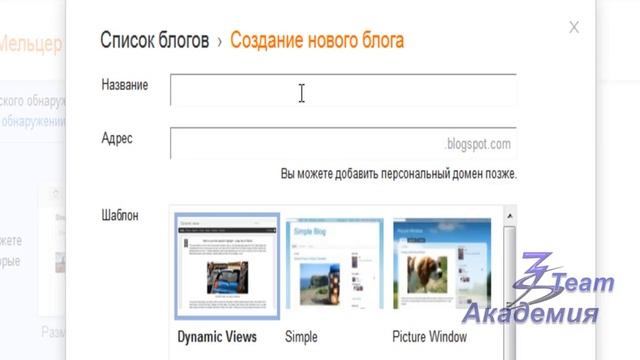
Task: Click the Шаблон label
Action: click(x=120, y=215)
